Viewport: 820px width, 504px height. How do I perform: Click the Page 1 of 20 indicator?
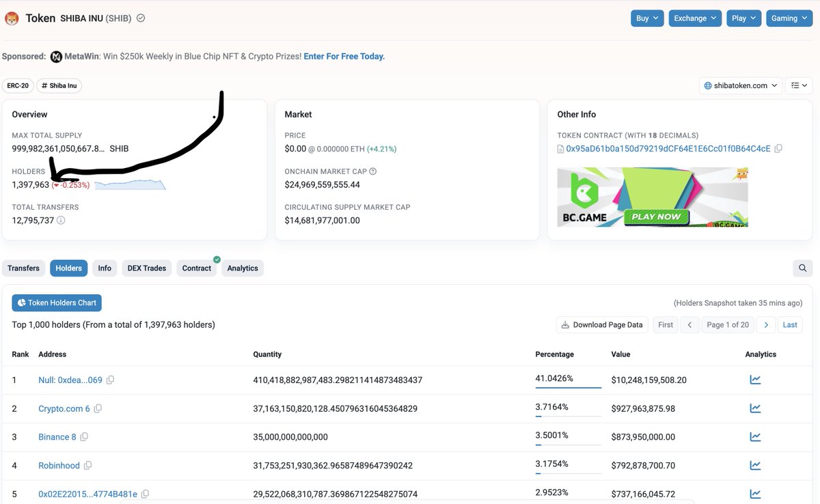click(728, 325)
